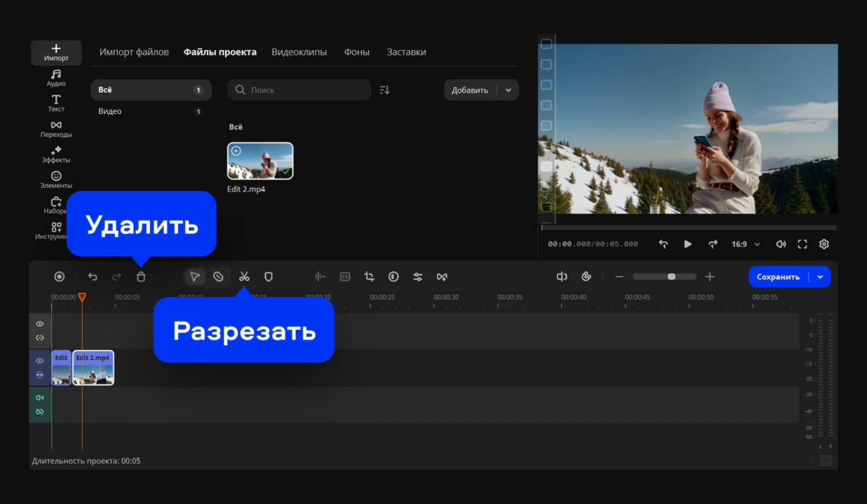Switch to the Видеоклипы tab
867x504 pixels.
(x=299, y=52)
